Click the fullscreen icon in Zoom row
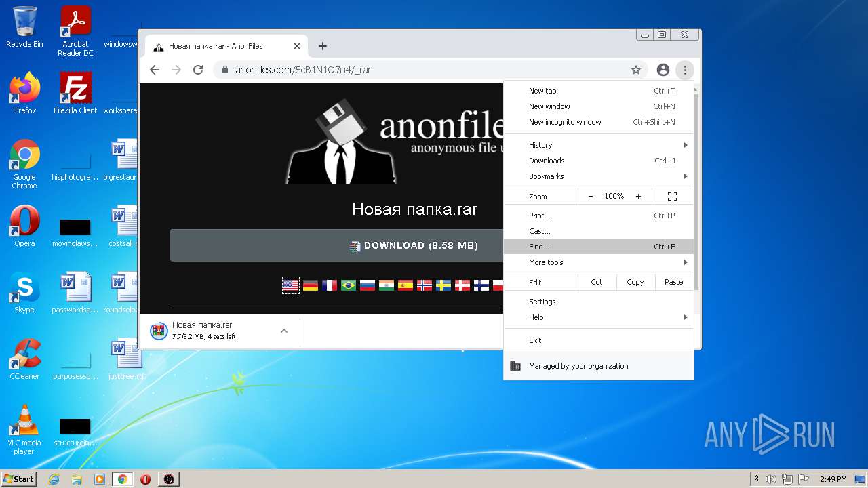This screenshot has height=488, width=868. pyautogui.click(x=673, y=197)
